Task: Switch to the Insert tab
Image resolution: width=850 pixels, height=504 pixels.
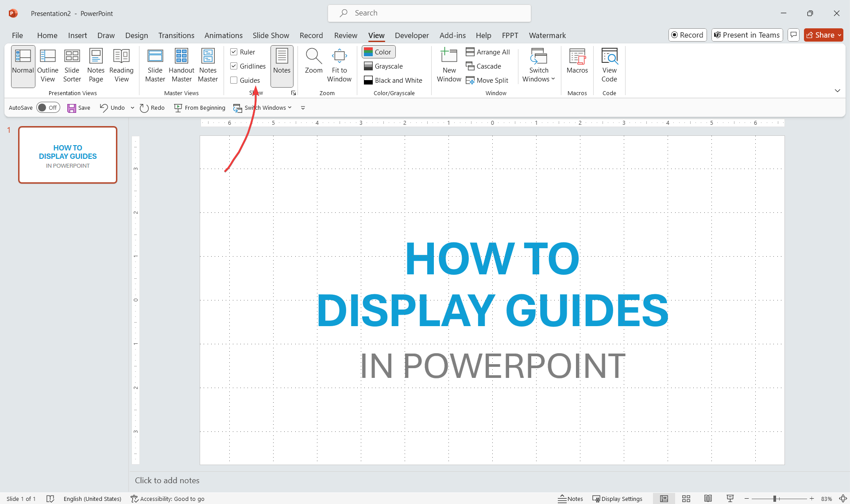Action: click(x=77, y=35)
